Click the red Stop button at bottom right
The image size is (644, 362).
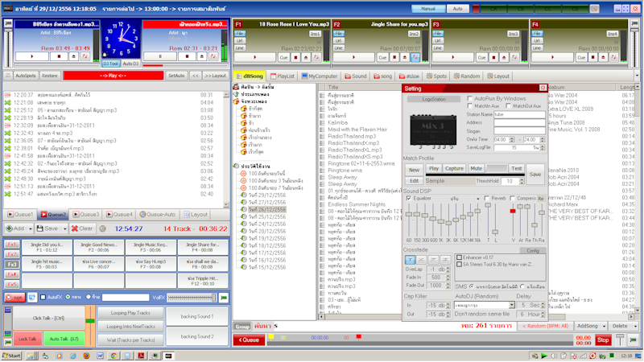tap(602, 340)
